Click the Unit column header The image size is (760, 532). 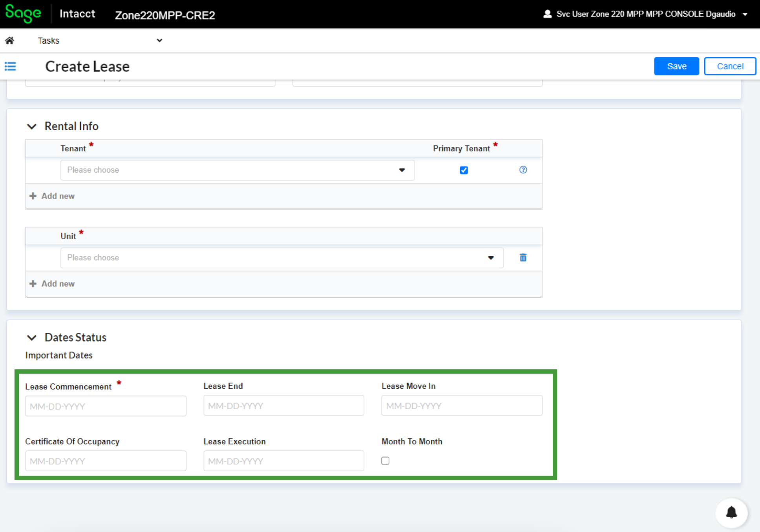[x=68, y=236]
